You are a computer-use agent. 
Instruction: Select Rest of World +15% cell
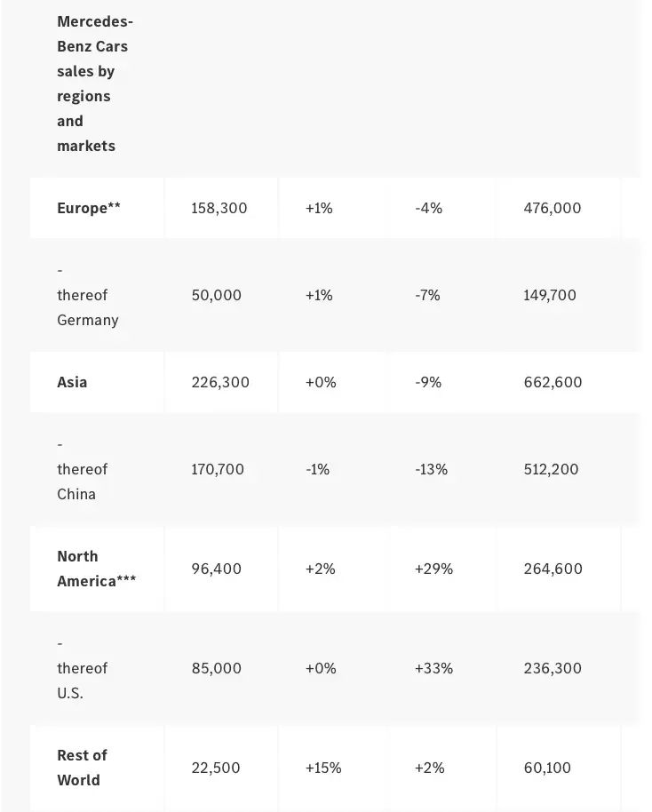(323, 768)
